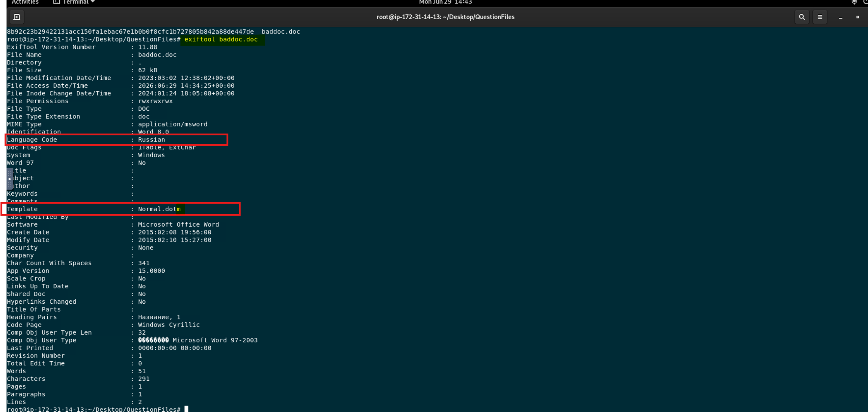Click the Template Normal.dotm line
The height and width of the screenshot is (412, 868).
pyautogui.click(x=121, y=209)
